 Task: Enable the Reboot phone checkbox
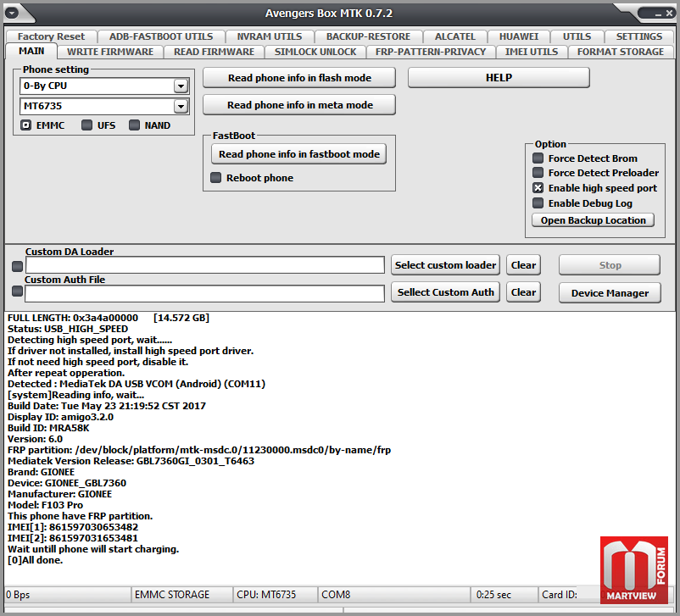point(215,178)
